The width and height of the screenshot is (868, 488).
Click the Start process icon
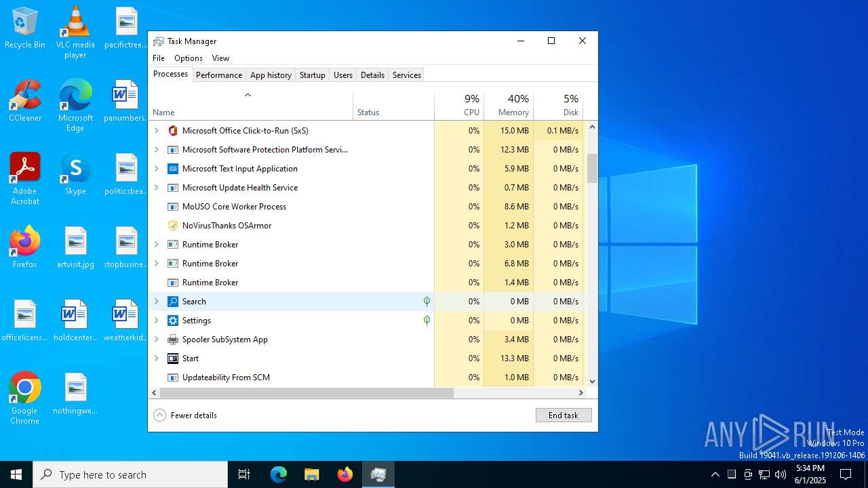173,359
